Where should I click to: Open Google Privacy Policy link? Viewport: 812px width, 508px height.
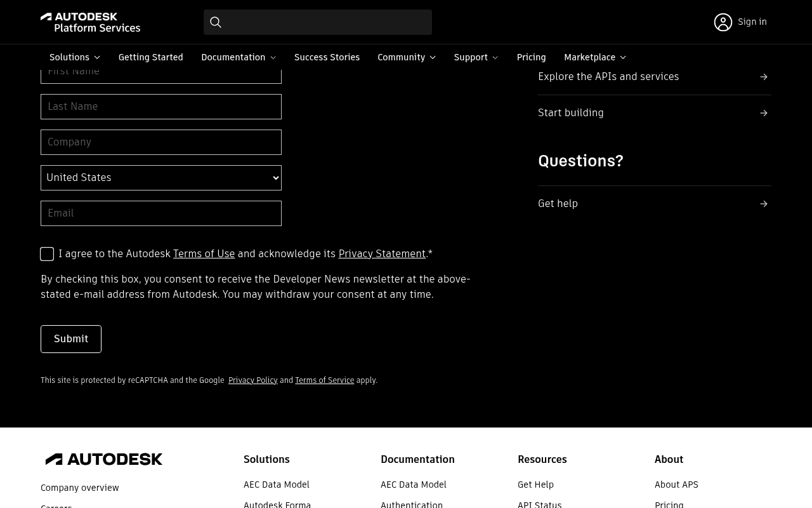click(x=252, y=380)
